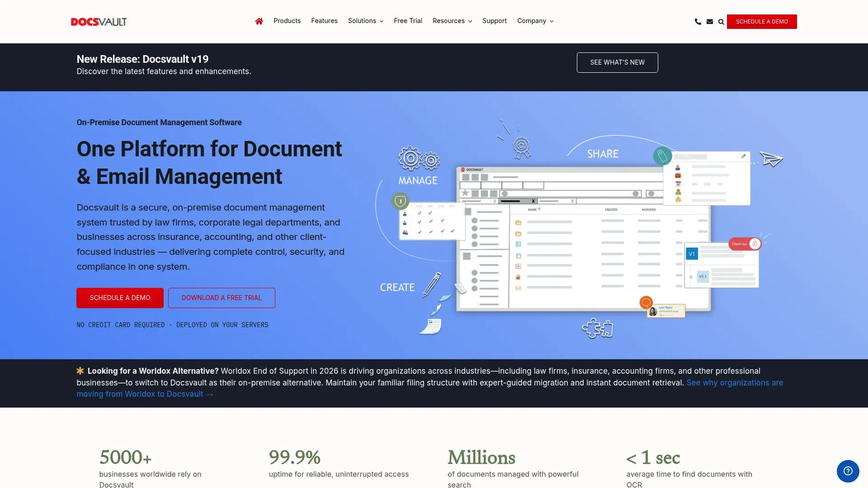Click "On-Premise Document Management Software" subtitle
868x488 pixels.
tap(159, 123)
